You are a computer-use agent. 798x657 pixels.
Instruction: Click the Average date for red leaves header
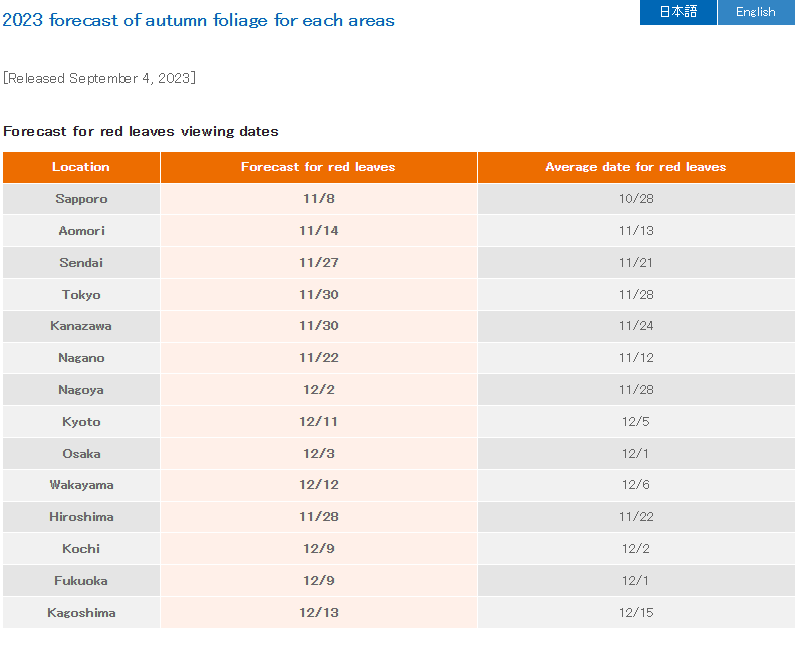[636, 167]
